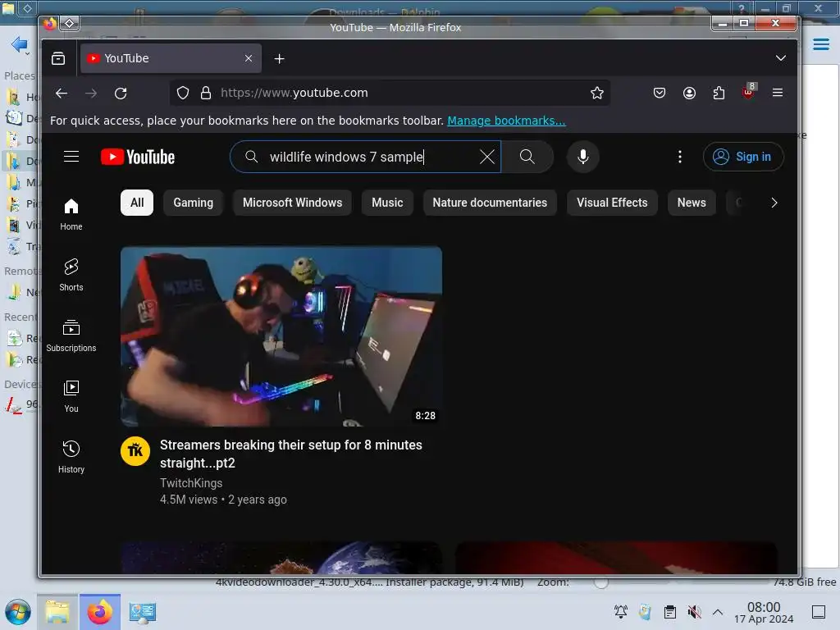
Task: Focus the Firefox URL address bar
Action: click(x=390, y=94)
